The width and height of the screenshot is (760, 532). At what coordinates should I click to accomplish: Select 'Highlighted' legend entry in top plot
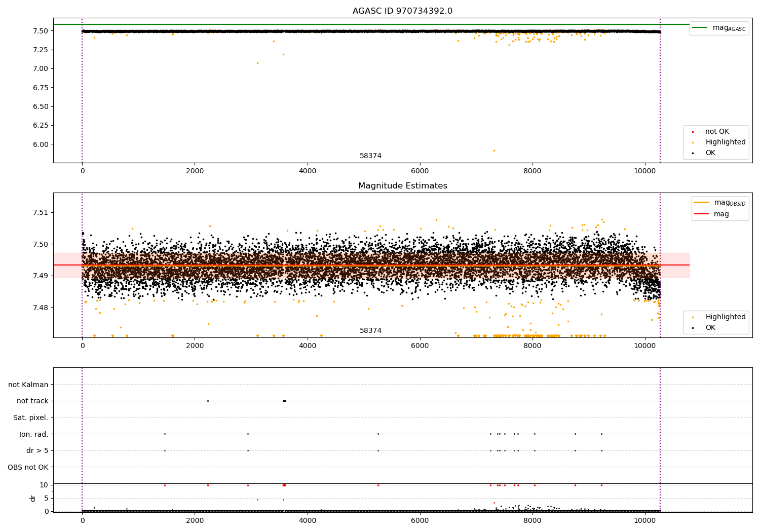[x=725, y=142]
